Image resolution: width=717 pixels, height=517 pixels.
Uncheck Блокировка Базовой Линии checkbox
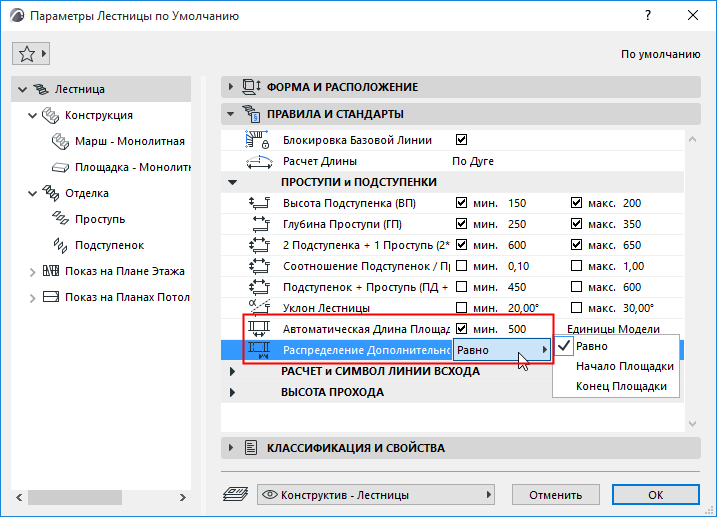(461, 139)
